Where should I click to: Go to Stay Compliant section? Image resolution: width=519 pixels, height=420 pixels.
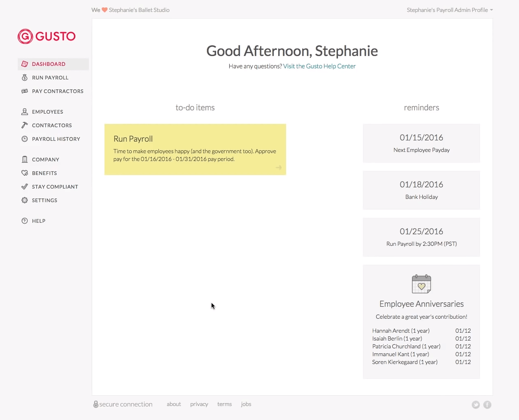(x=55, y=187)
